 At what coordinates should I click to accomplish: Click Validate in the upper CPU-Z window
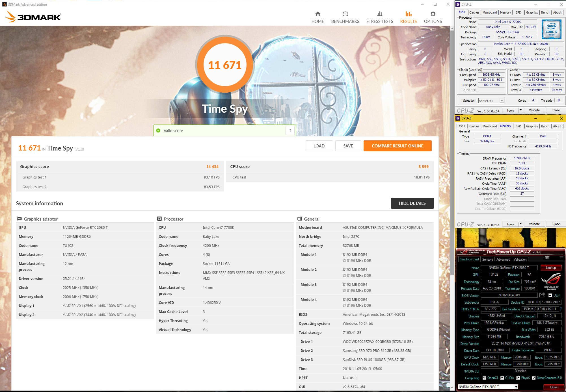[534, 110]
